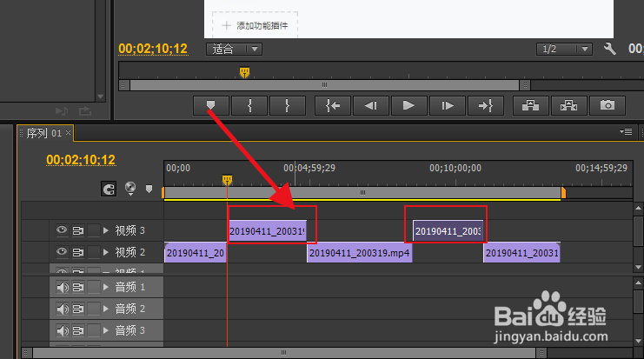644x359 pixels.
Task: Select the 序列 01 sequence tab
Action: pyautogui.click(x=43, y=133)
